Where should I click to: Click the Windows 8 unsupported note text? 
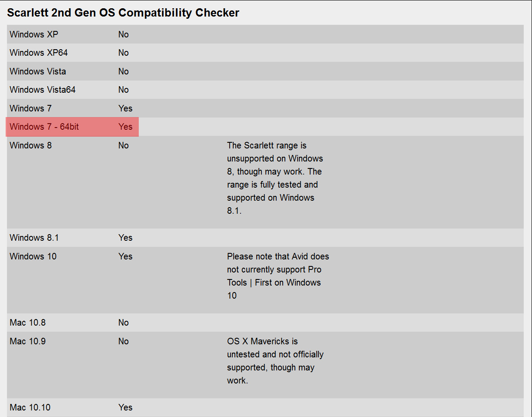tap(275, 178)
